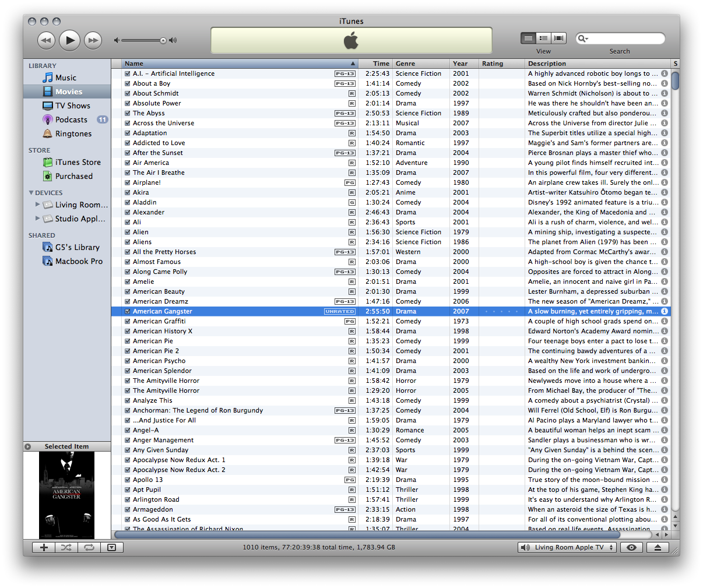Uncheck the A.I. - Artificial Intelligence checkbox
Screen dimensions: 703x588
127,73
